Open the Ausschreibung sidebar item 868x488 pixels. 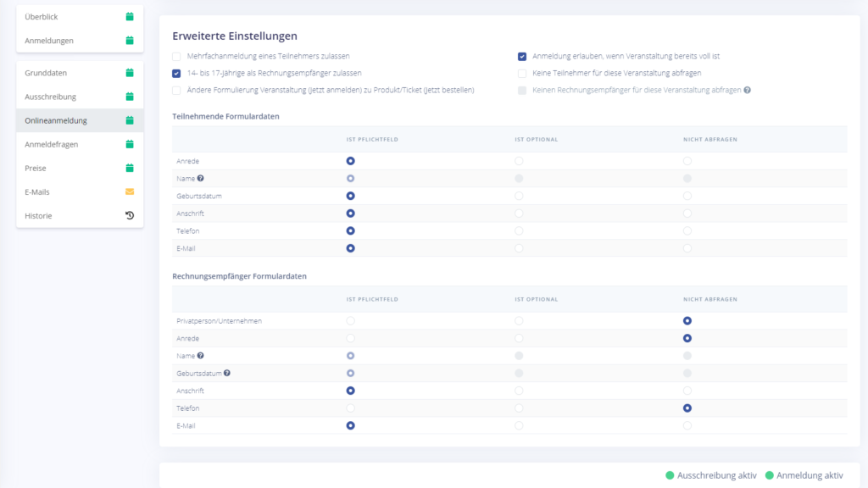51,97
